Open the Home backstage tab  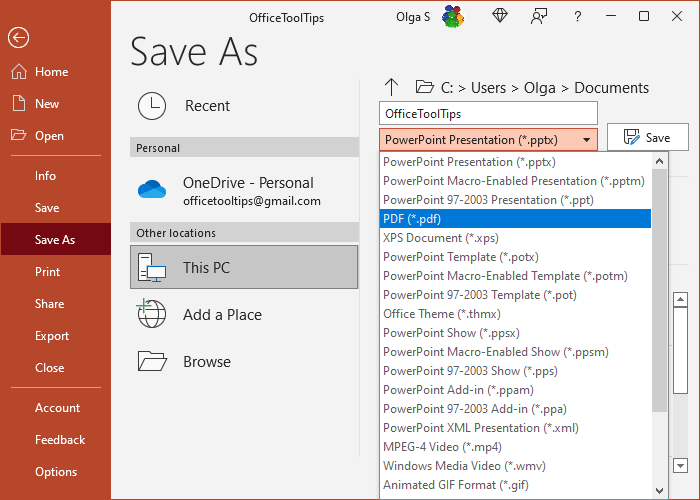coord(56,71)
